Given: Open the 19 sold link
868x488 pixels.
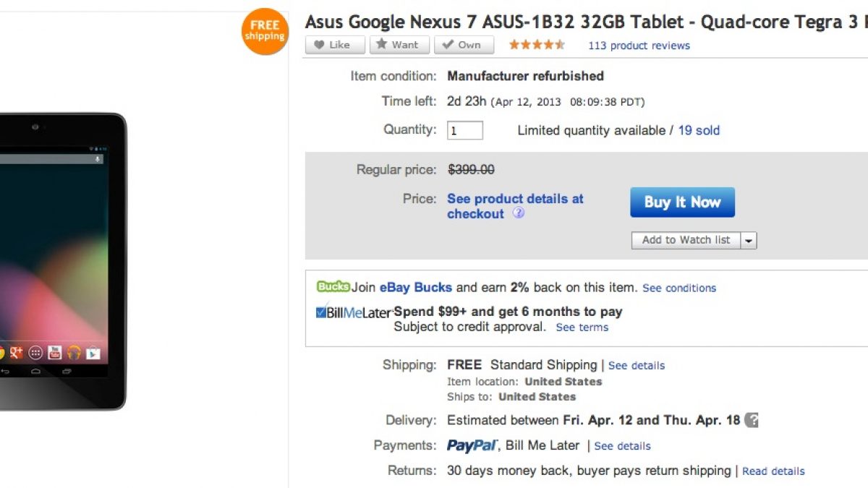Looking at the screenshot, I should coord(699,131).
